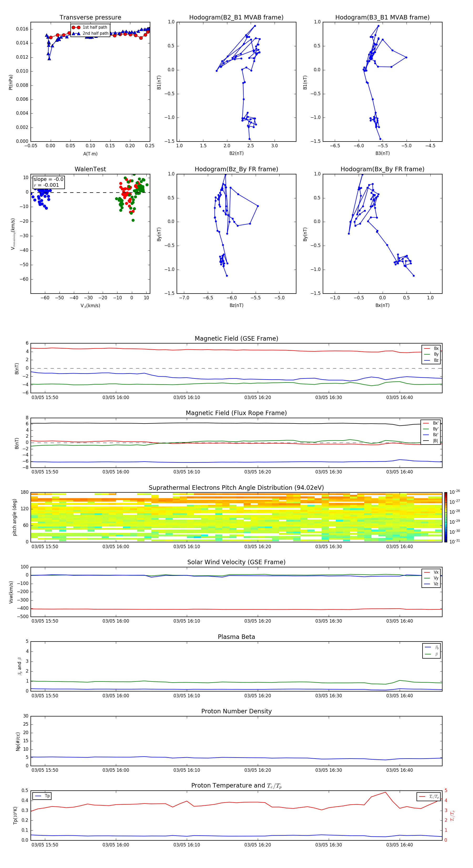Click '03/05 16:10' tick under Proton Temperature plot
The width and height of the screenshot is (473, 868).
click(187, 845)
